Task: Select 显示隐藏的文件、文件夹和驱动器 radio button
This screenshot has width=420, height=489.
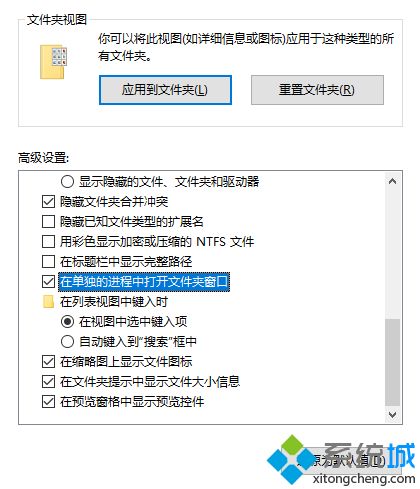Action: 67,182
